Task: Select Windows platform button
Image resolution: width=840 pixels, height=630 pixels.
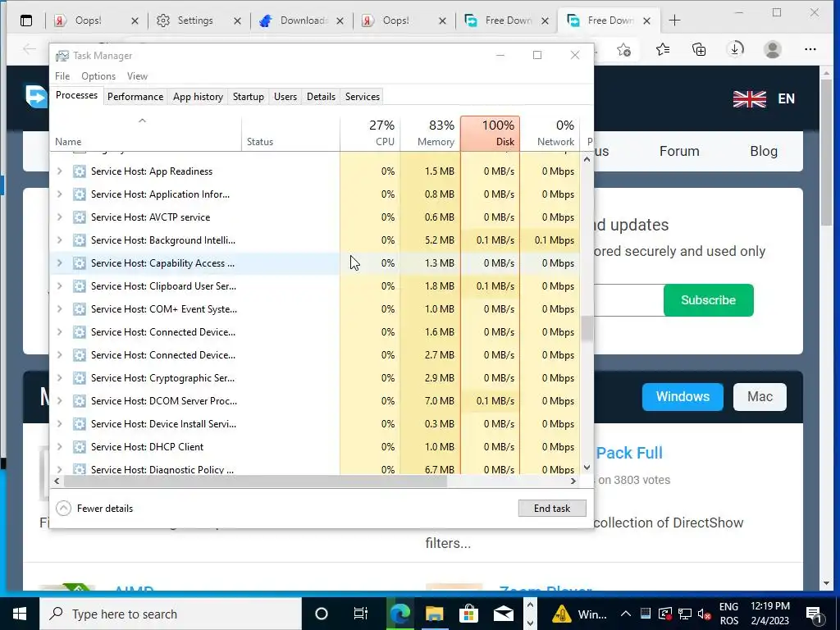Action: pyautogui.click(x=682, y=396)
